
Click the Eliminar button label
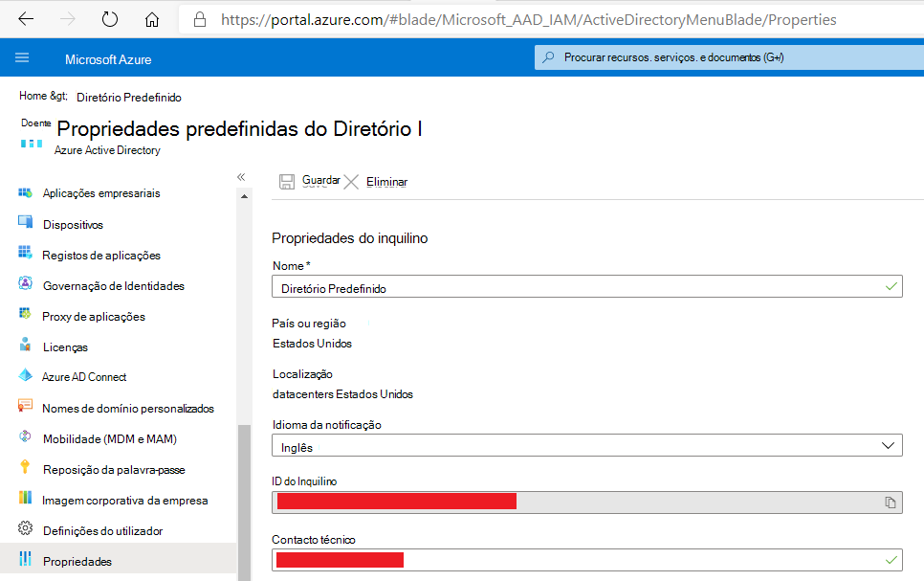(386, 182)
